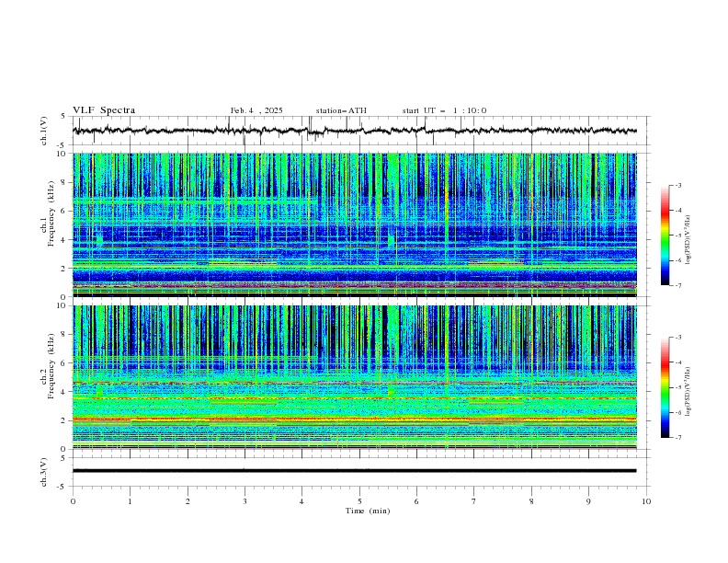Image resolution: width=728 pixels, height=563 pixels.
Task: Click the "ch.1 Frequency (kHz)" axis label
Action: [47, 212]
